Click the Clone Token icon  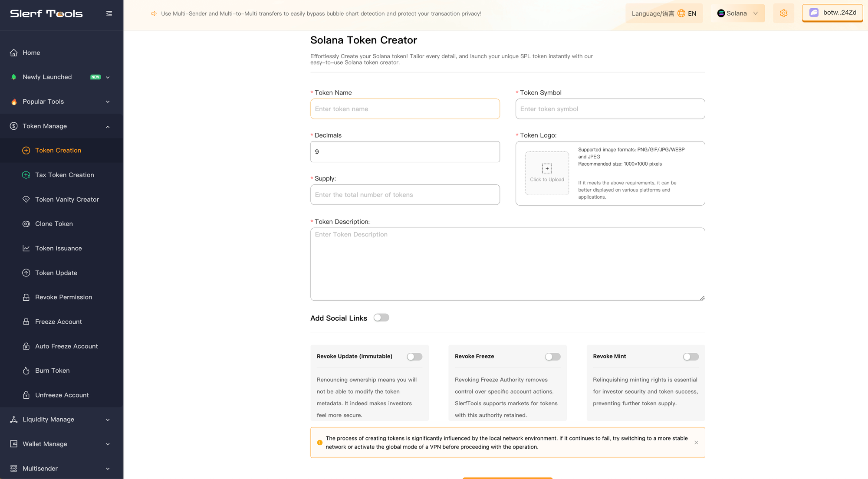(x=26, y=224)
